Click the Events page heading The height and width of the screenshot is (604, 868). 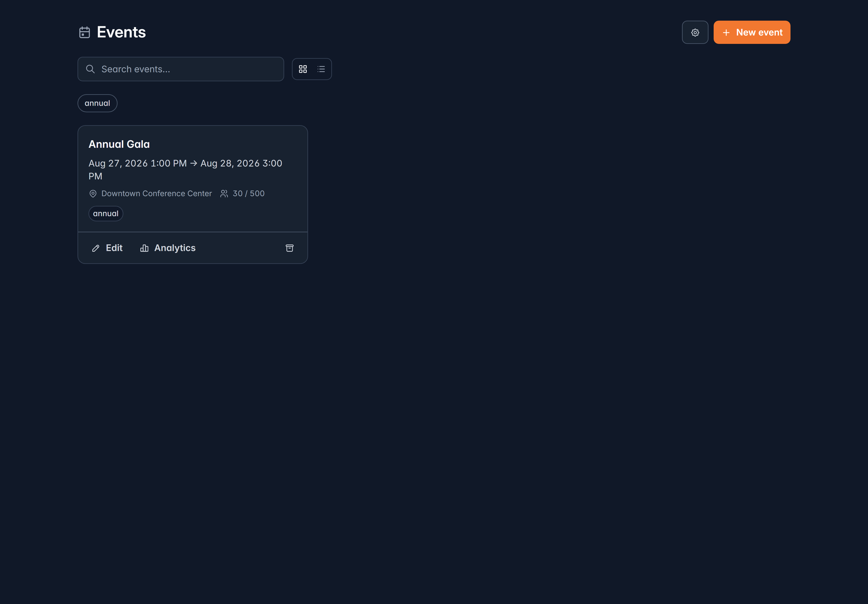click(x=121, y=32)
